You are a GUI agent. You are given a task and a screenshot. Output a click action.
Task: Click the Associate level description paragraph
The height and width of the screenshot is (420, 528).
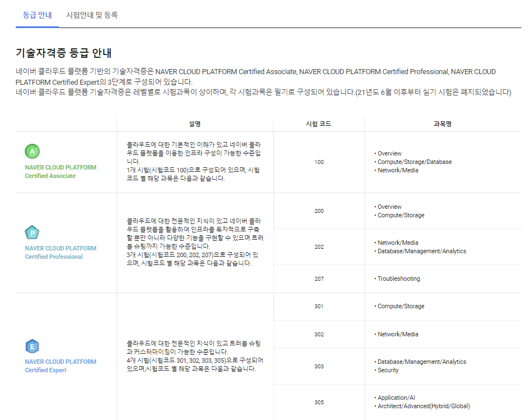[194, 162]
